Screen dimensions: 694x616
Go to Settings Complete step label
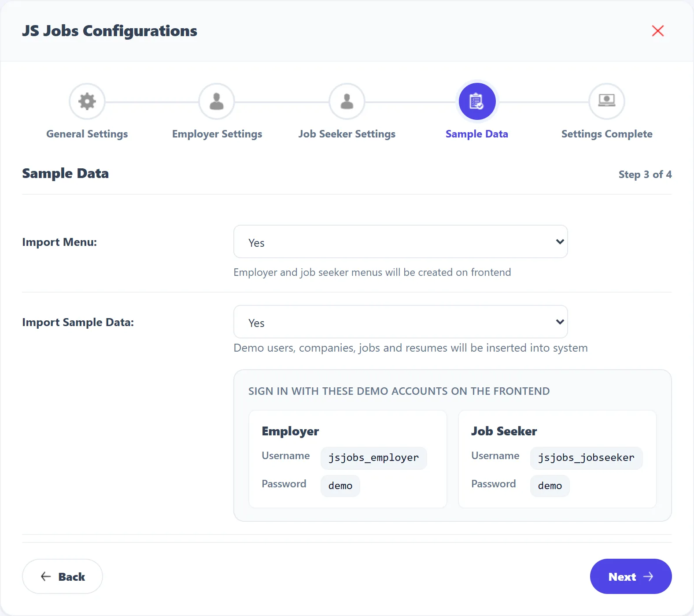point(607,134)
